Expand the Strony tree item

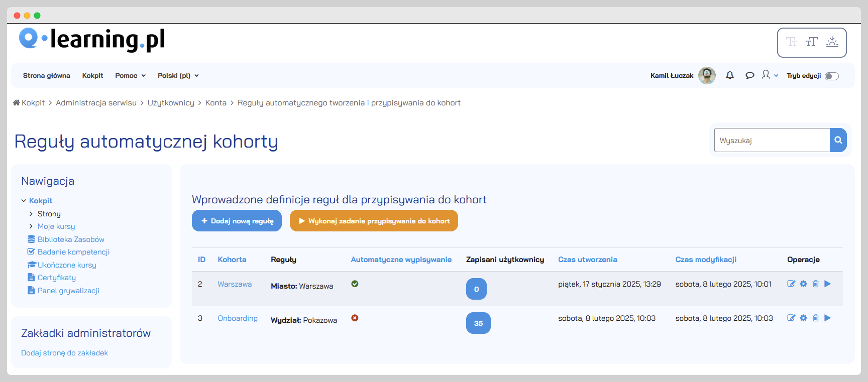(x=31, y=214)
